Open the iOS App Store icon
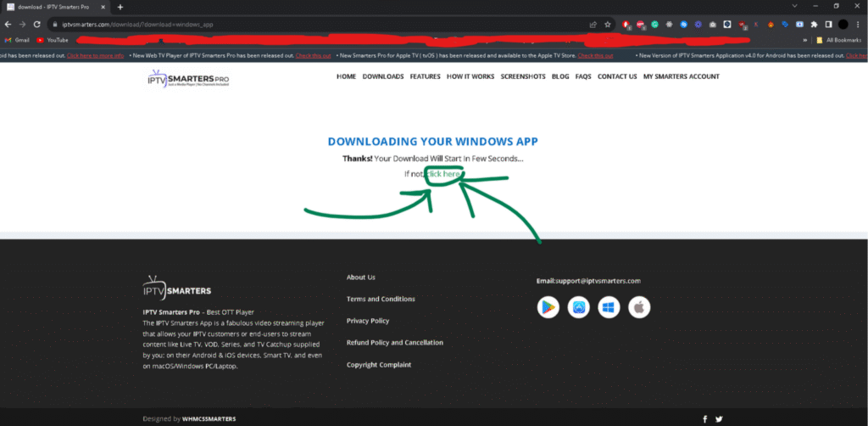Viewport: 868px width, 426px height. point(578,307)
